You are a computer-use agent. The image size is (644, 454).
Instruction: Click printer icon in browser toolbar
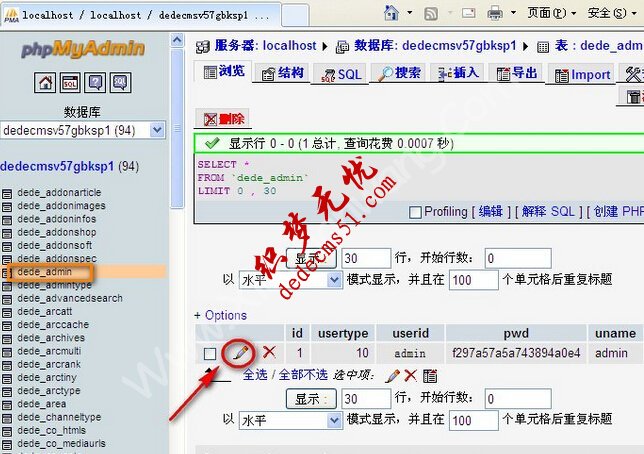coord(495,14)
